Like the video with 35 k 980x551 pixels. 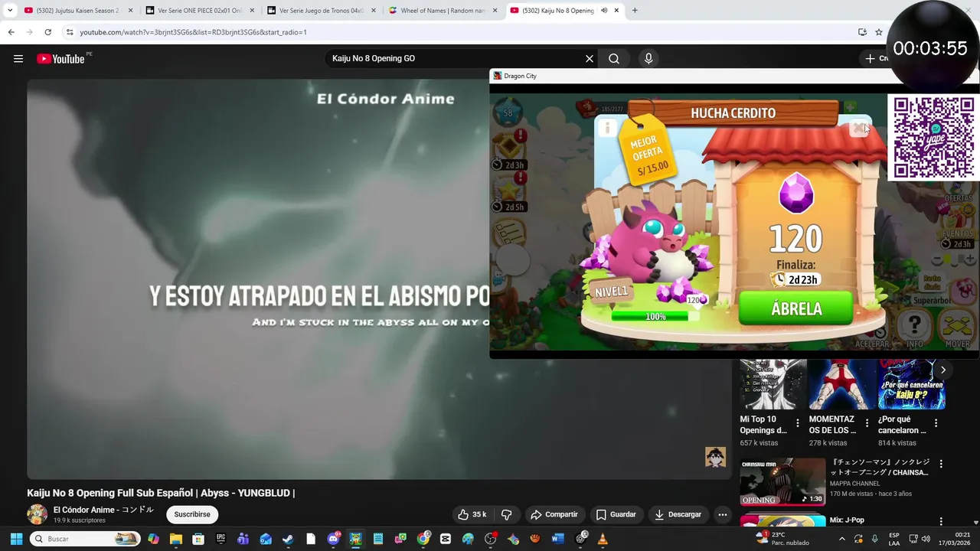click(472, 514)
